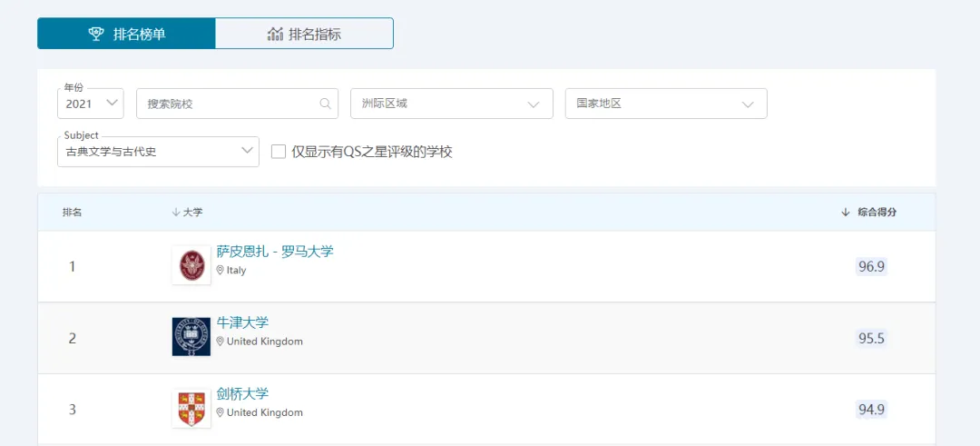Click location pin in 剑桥大学 row
Screen dimensions: 980x446
coord(220,413)
